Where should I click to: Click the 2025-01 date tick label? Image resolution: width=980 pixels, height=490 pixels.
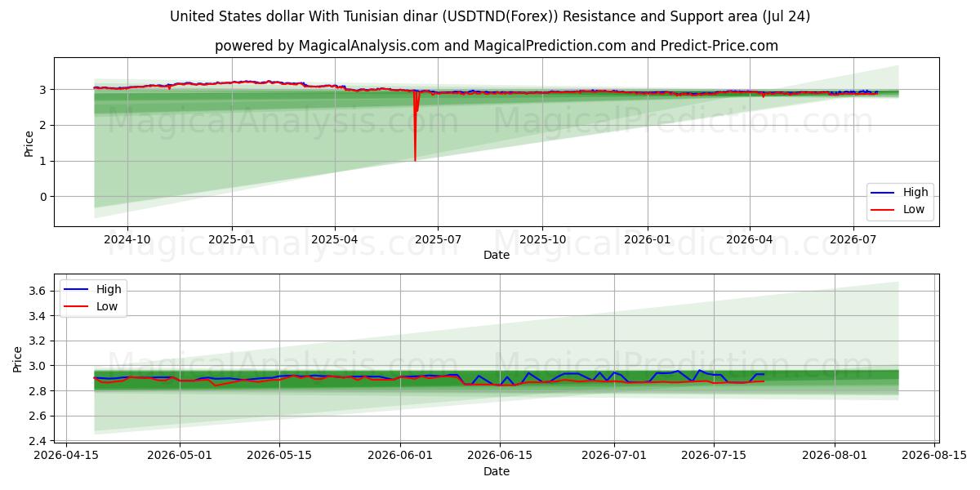pos(232,239)
